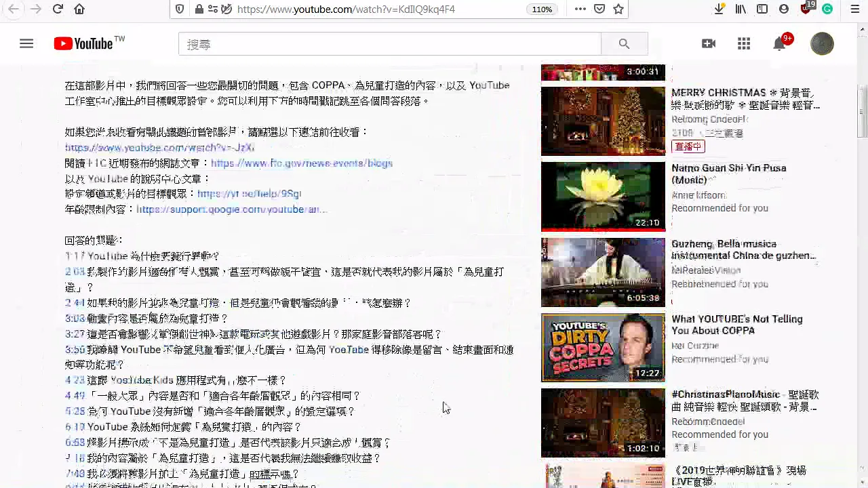Reload the current page
868x488 pixels.
pyautogui.click(x=58, y=9)
